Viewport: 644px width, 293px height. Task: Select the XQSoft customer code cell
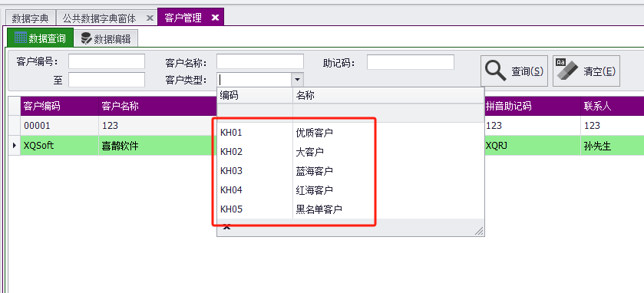tap(60, 145)
